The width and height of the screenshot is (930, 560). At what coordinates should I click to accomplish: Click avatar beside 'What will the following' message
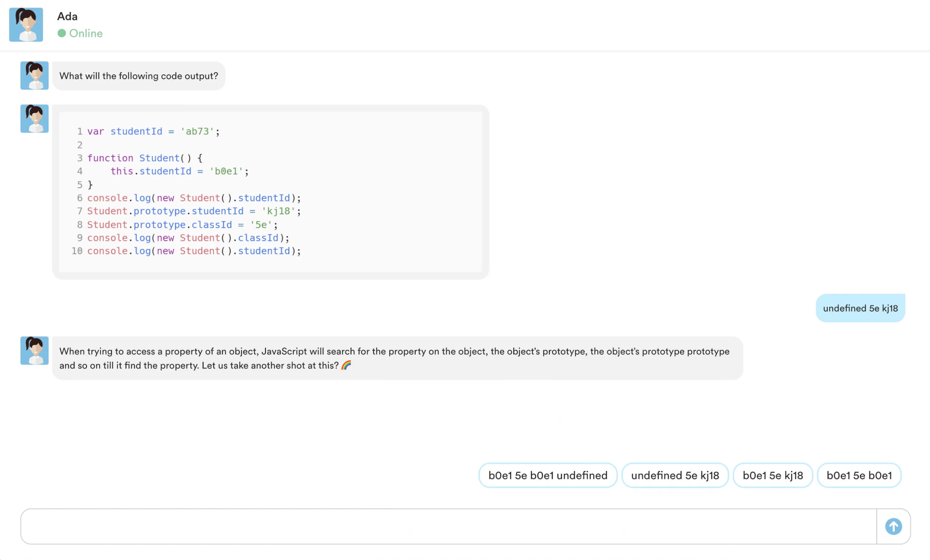tap(35, 75)
